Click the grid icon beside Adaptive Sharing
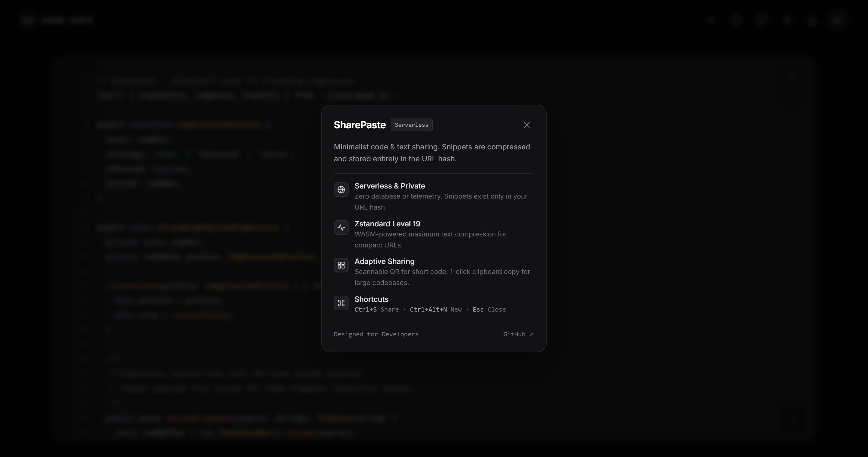This screenshot has width=868, height=457. (341, 265)
